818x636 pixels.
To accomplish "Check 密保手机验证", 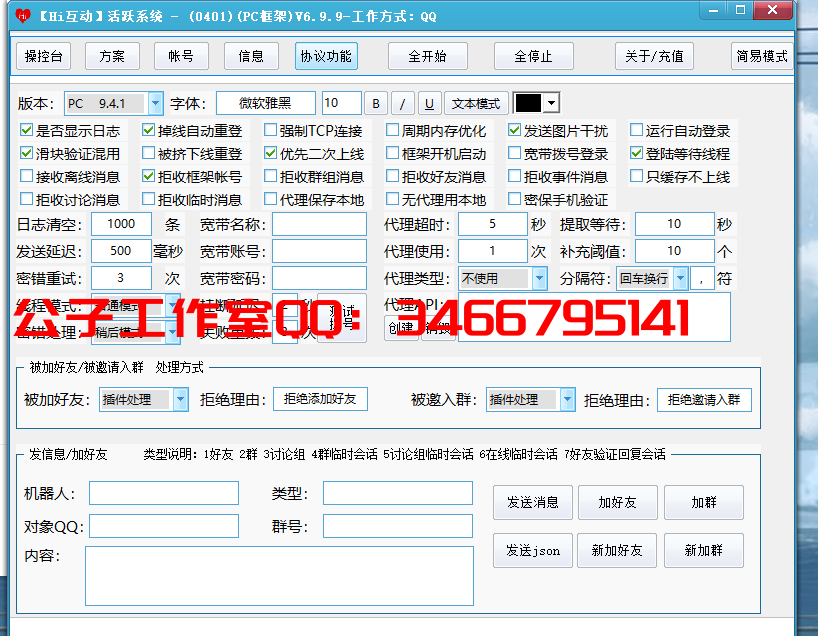I will [x=514, y=199].
